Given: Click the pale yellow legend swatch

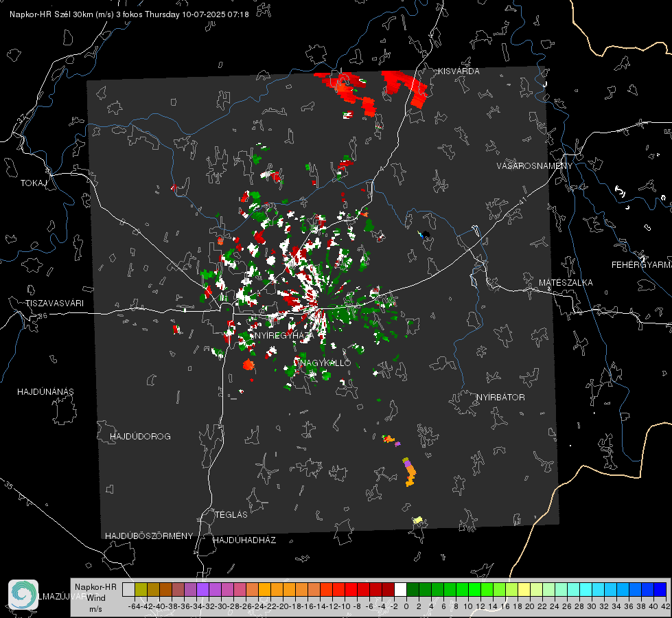Looking at the screenshot, I should [524, 589].
